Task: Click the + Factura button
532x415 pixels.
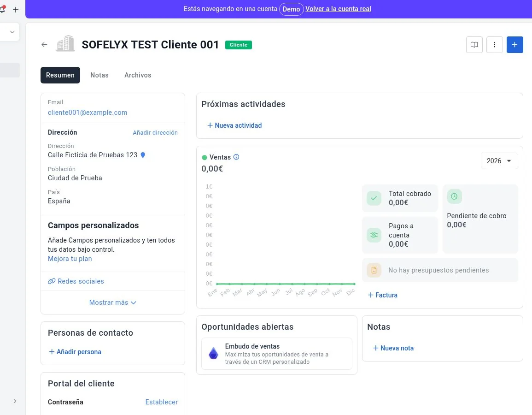Action: [x=383, y=295]
